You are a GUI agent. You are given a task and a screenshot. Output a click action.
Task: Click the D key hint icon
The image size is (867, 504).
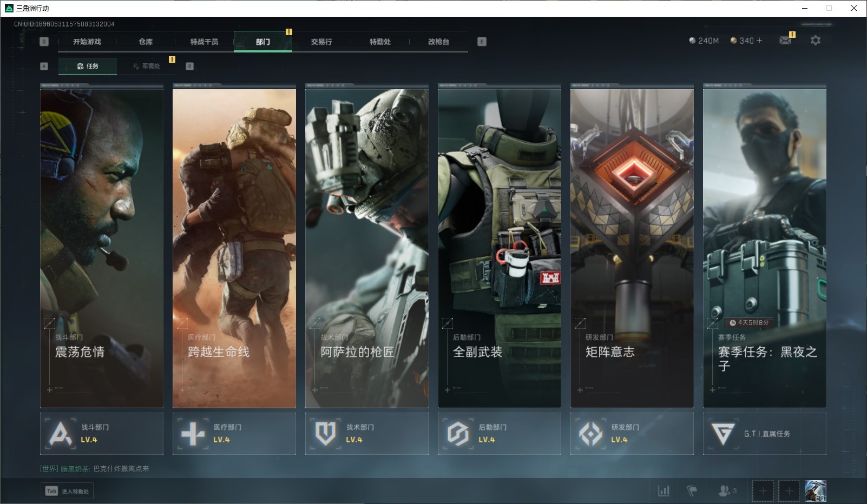point(189,66)
